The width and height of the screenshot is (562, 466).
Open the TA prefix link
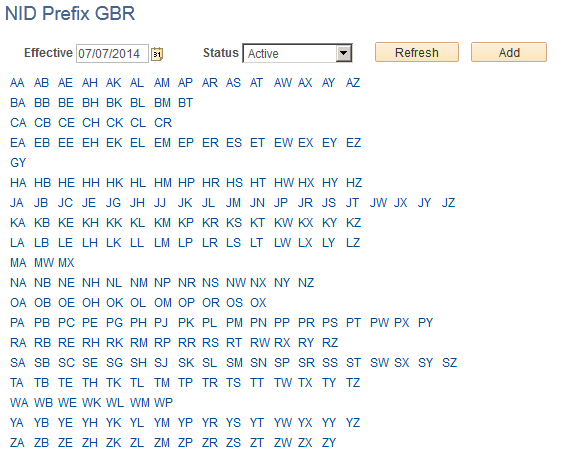coord(17,383)
